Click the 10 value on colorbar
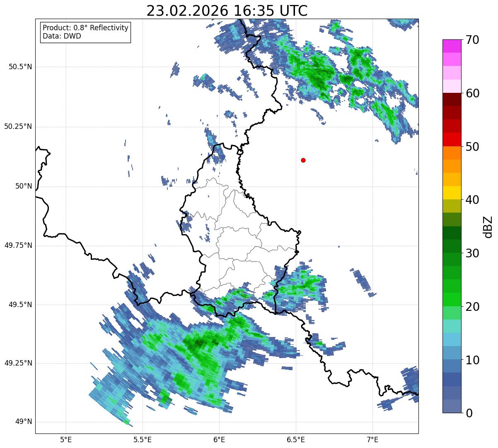Image resolution: width=498 pixels, height=448 pixels. pyautogui.click(x=472, y=360)
